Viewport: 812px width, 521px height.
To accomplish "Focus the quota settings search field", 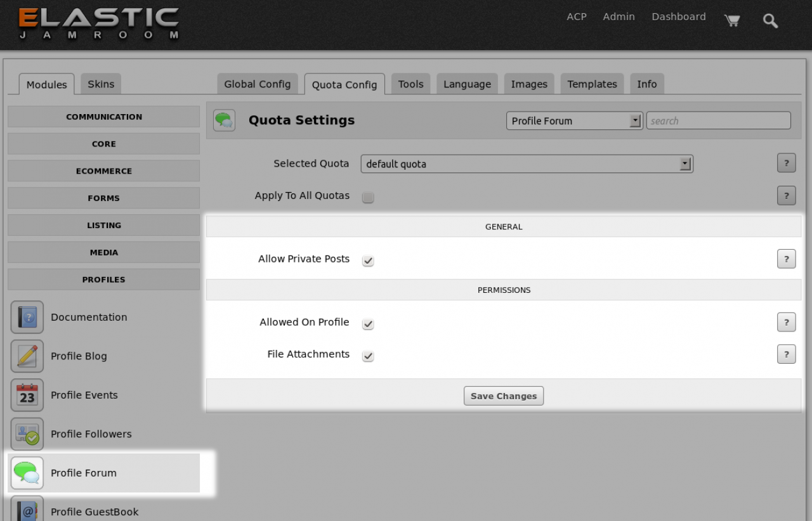I will pyautogui.click(x=719, y=120).
